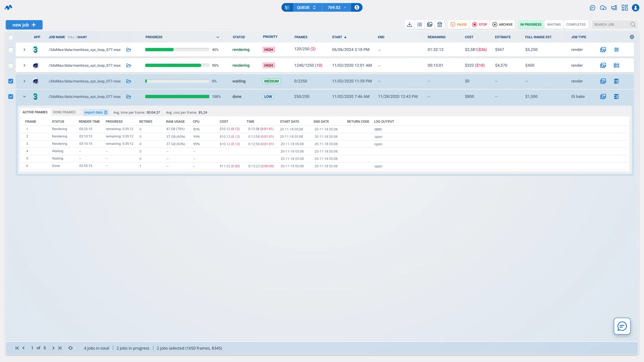The image size is (644, 362).
Task: Expand the 90% rendering job row
Action: click(25, 65)
